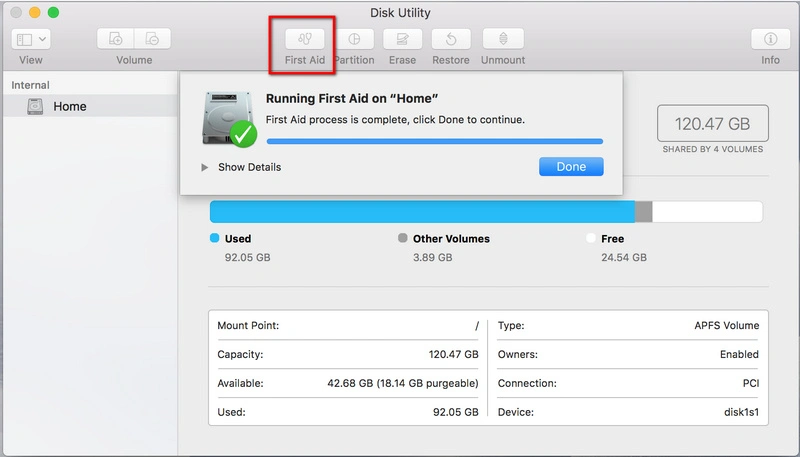Click the hard drive checkmark image

point(228,119)
